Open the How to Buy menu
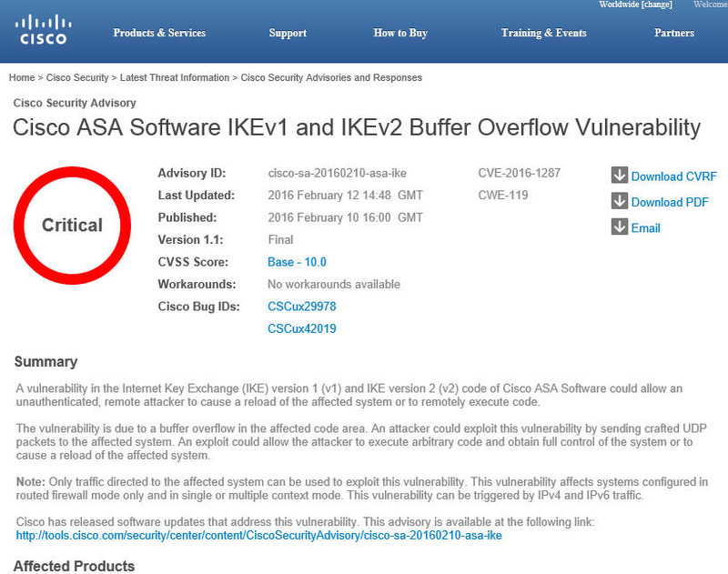The height and width of the screenshot is (574, 728). click(400, 34)
